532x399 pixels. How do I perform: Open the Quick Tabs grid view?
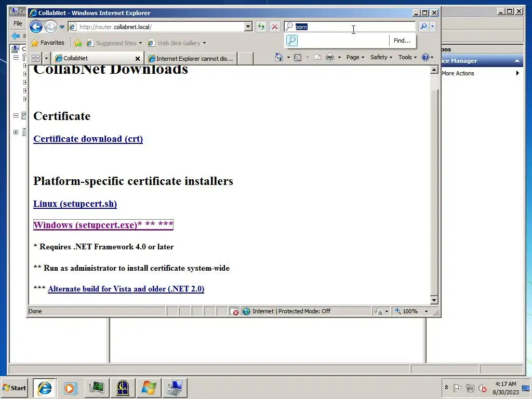(35, 58)
